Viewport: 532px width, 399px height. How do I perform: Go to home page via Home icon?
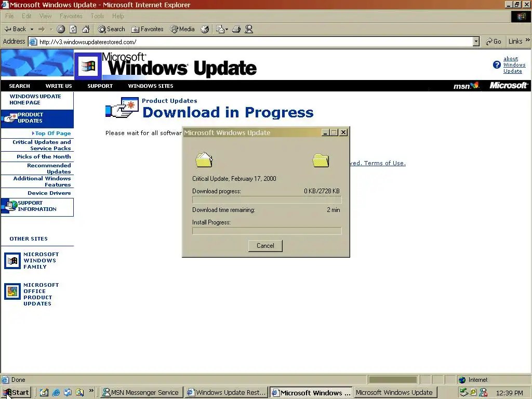point(86,29)
